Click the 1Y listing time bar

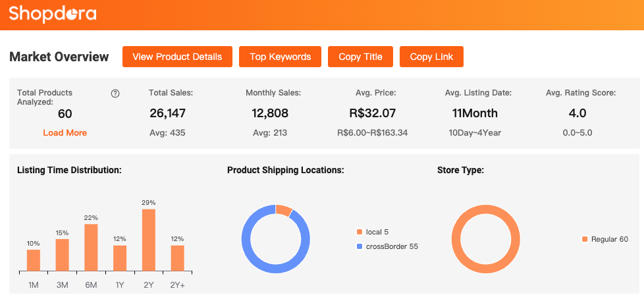click(x=120, y=259)
